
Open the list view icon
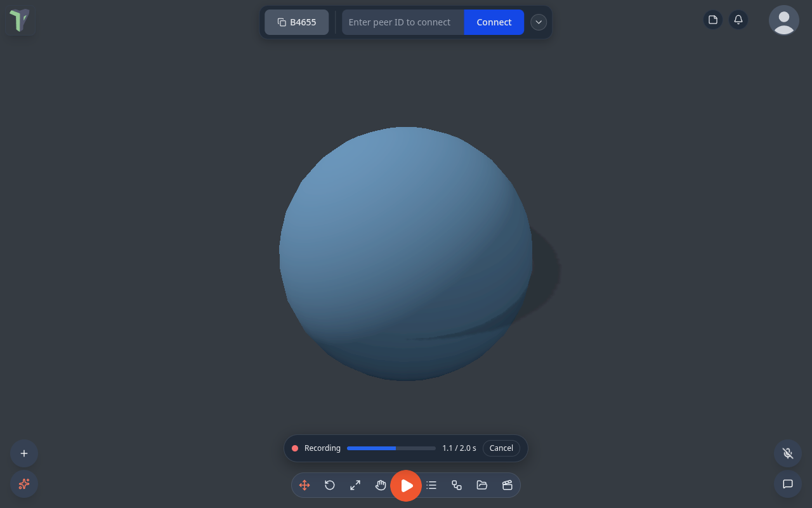pos(431,485)
